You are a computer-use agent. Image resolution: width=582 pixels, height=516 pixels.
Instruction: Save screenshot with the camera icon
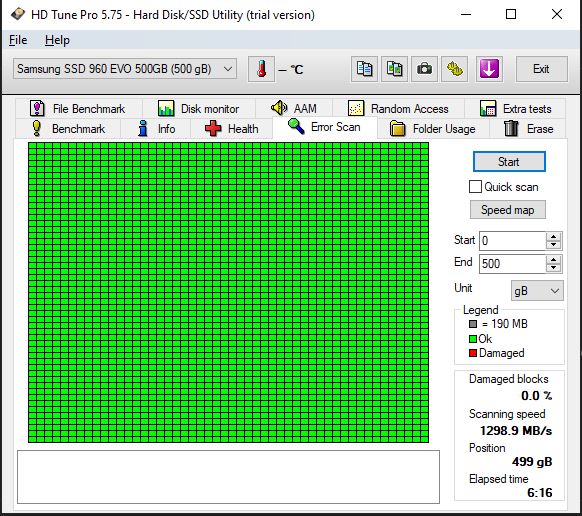coord(424,69)
